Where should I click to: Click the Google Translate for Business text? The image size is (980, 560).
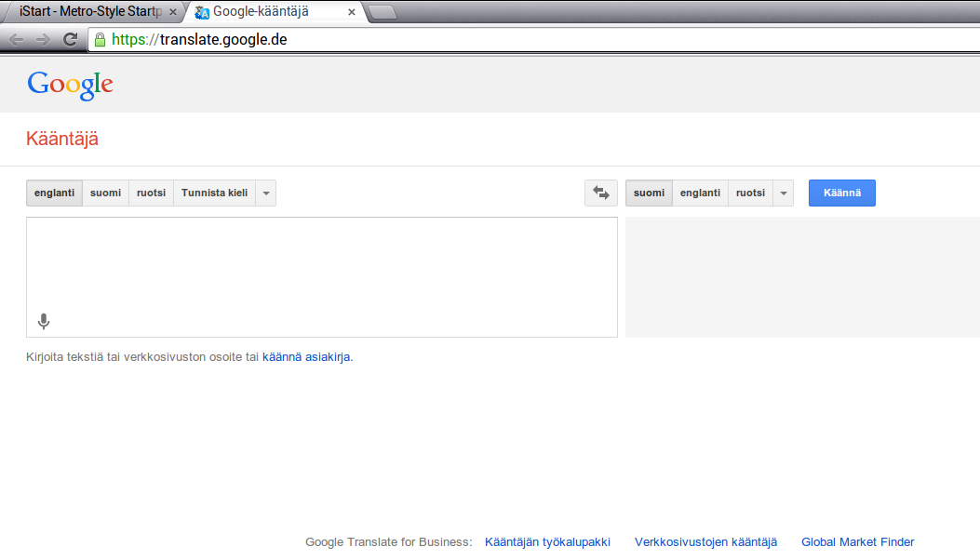coord(388,542)
